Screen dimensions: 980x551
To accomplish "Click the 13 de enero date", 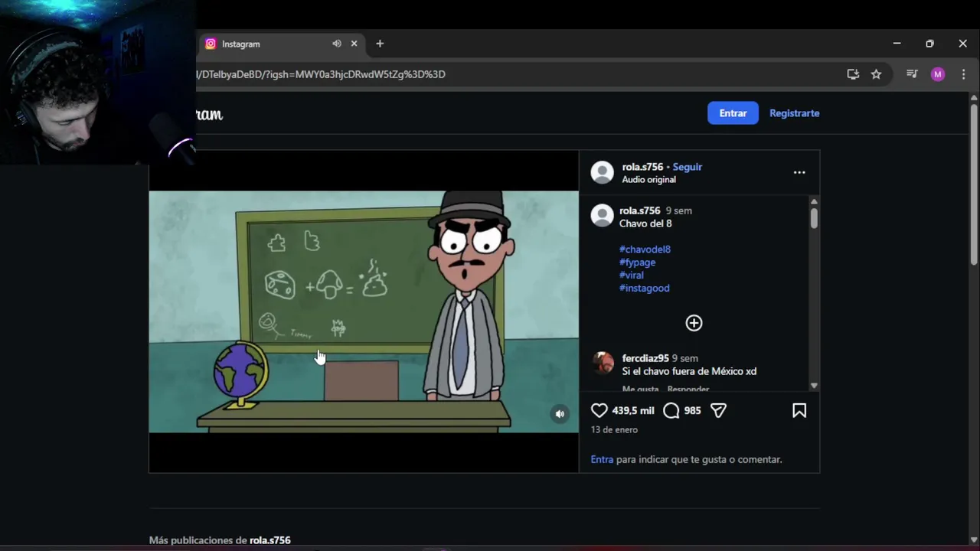I will 614,430.
